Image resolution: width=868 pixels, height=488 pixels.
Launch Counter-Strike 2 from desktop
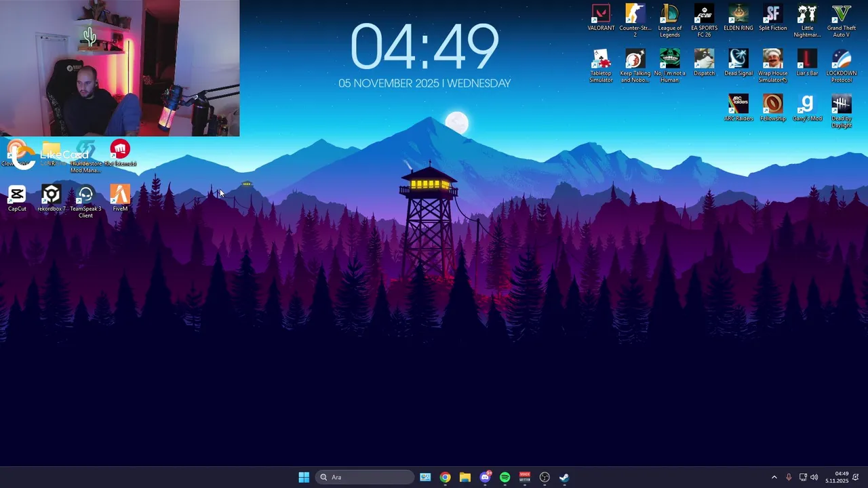tap(635, 21)
